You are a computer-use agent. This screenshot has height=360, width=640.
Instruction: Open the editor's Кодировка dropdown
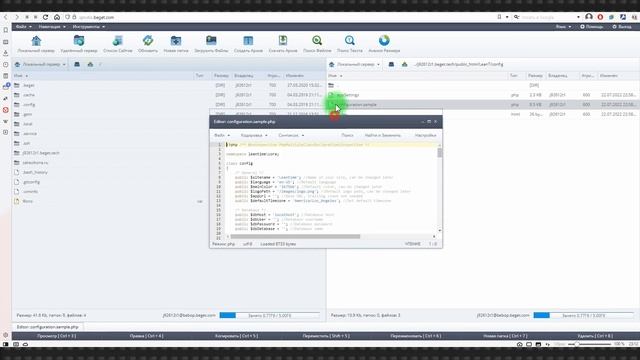coord(254,135)
